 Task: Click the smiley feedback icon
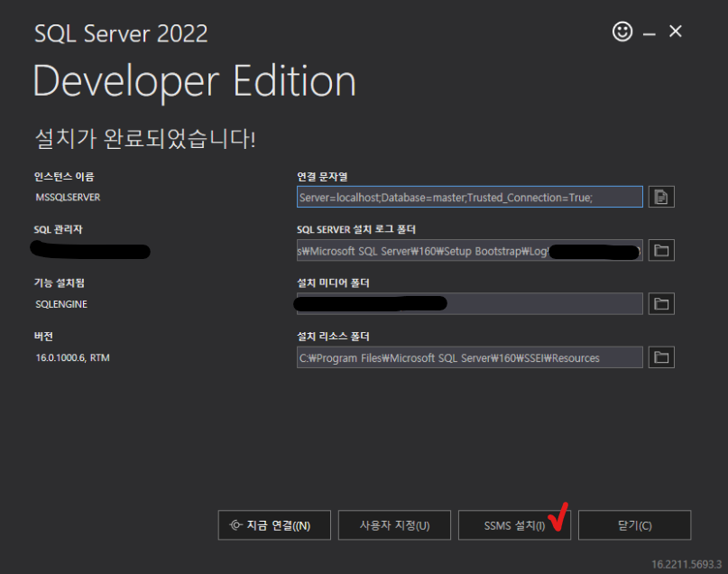(622, 32)
